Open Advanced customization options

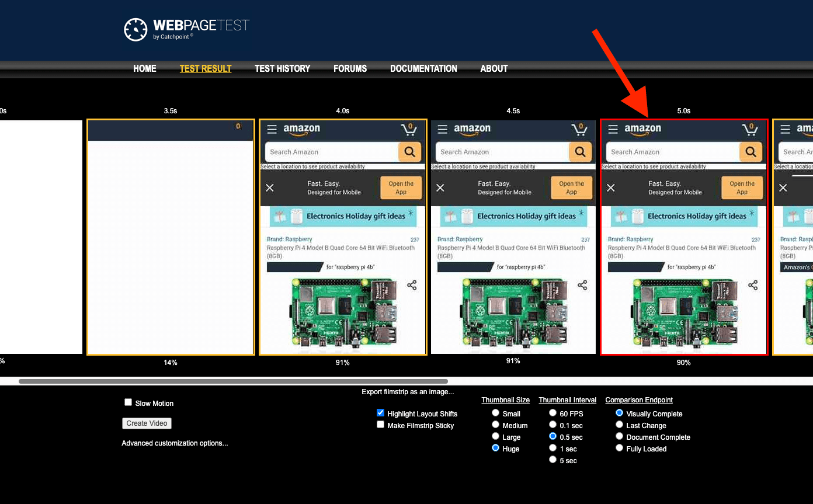(175, 443)
